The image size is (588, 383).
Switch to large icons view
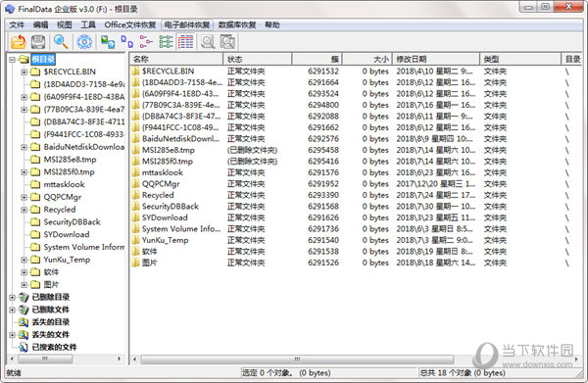(x=127, y=41)
